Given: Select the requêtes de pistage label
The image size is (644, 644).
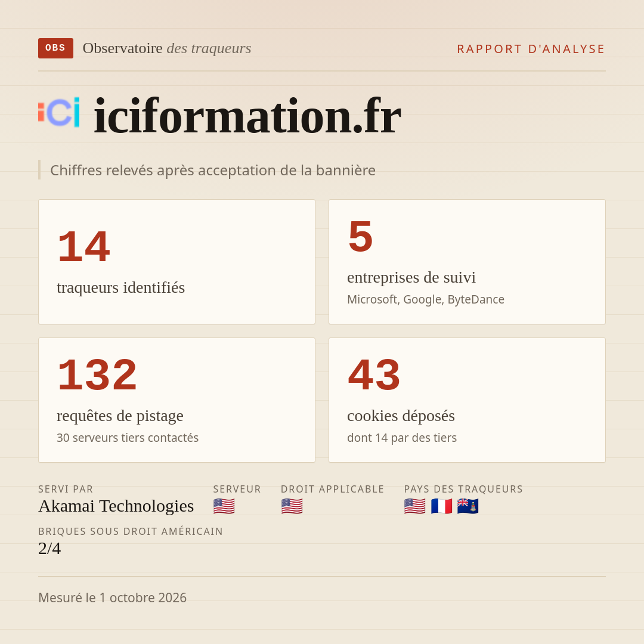Looking at the screenshot, I should (120, 416).
